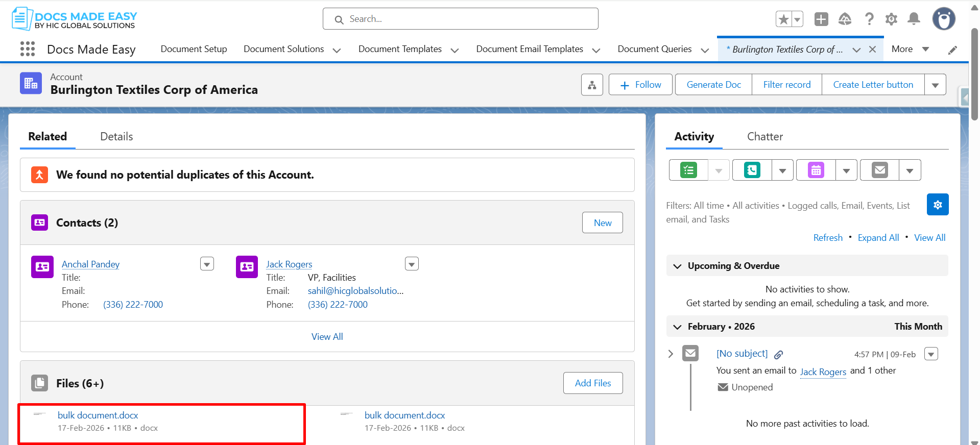The image size is (980, 445).
Task: Click the Docs Made Easy logo
Action: (75, 19)
